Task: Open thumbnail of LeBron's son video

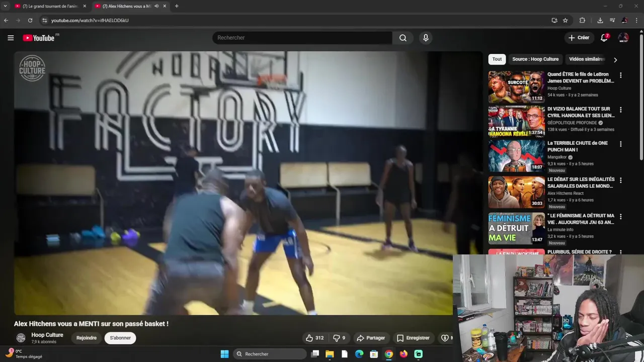Action: [516, 86]
